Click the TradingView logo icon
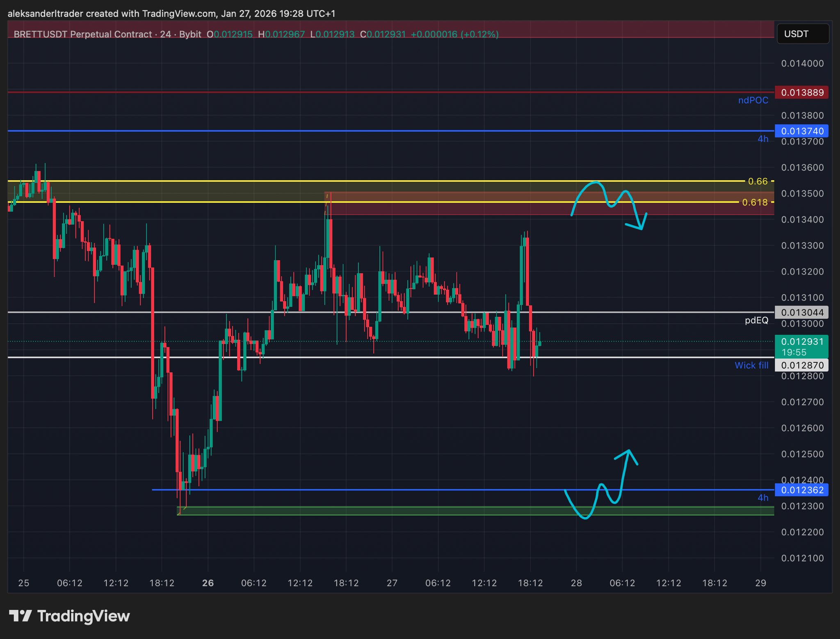The width and height of the screenshot is (840, 639). [x=21, y=616]
